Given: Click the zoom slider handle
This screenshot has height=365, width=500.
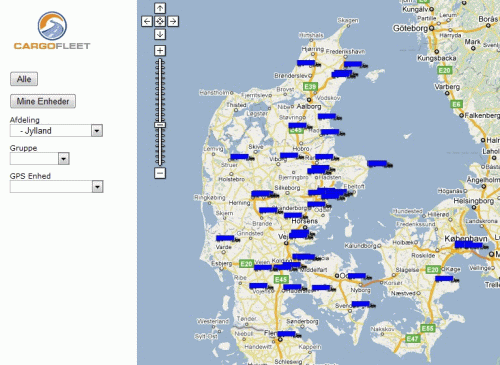Looking at the screenshot, I should click(x=160, y=125).
